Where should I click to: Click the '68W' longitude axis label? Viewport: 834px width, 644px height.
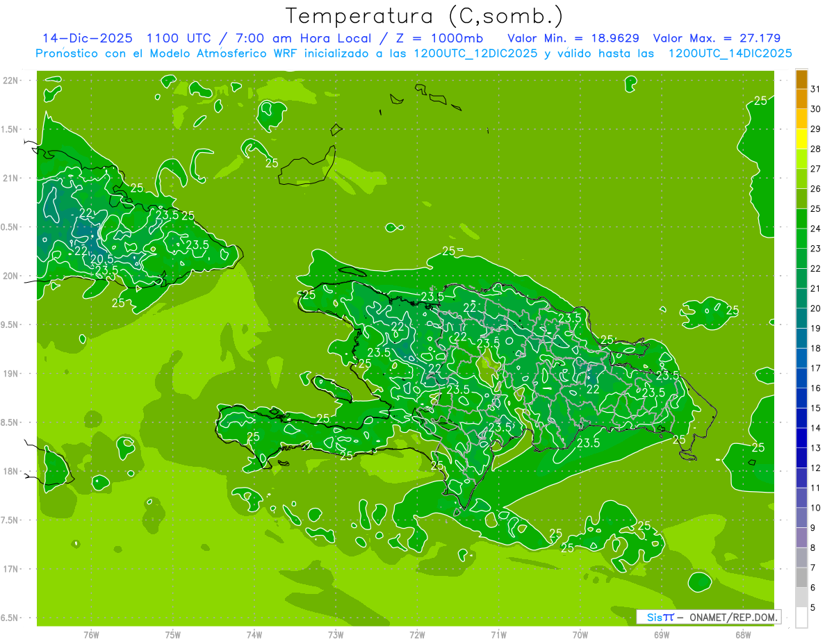743,634
